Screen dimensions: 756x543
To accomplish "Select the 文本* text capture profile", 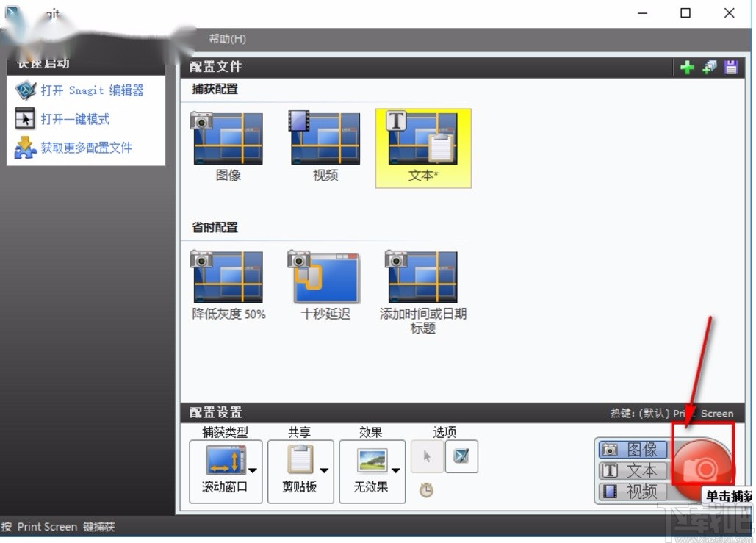I will [x=423, y=148].
